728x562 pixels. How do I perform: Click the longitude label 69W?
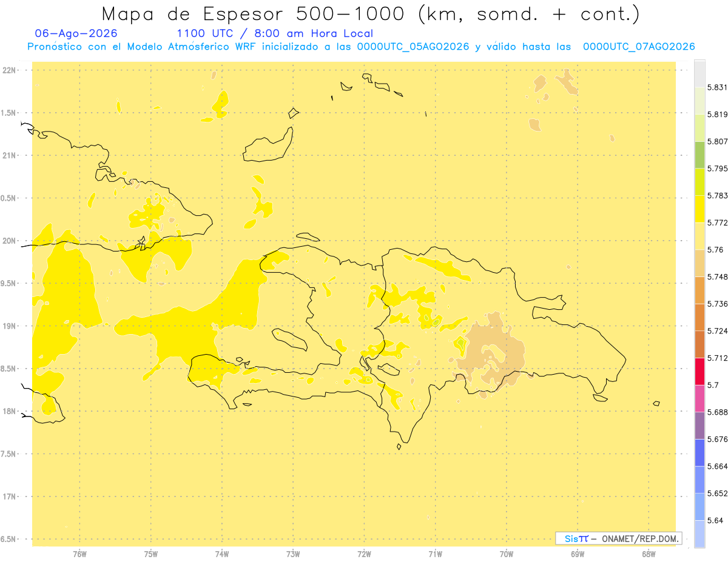578,554
